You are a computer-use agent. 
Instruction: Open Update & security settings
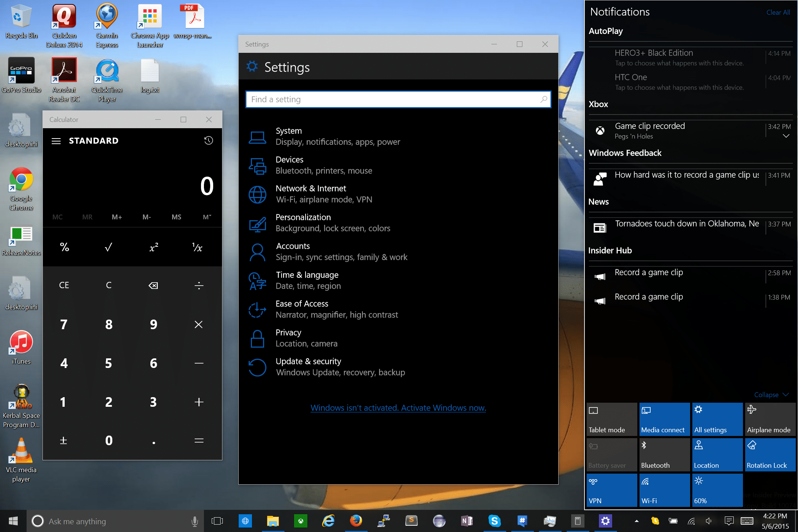[398, 367]
